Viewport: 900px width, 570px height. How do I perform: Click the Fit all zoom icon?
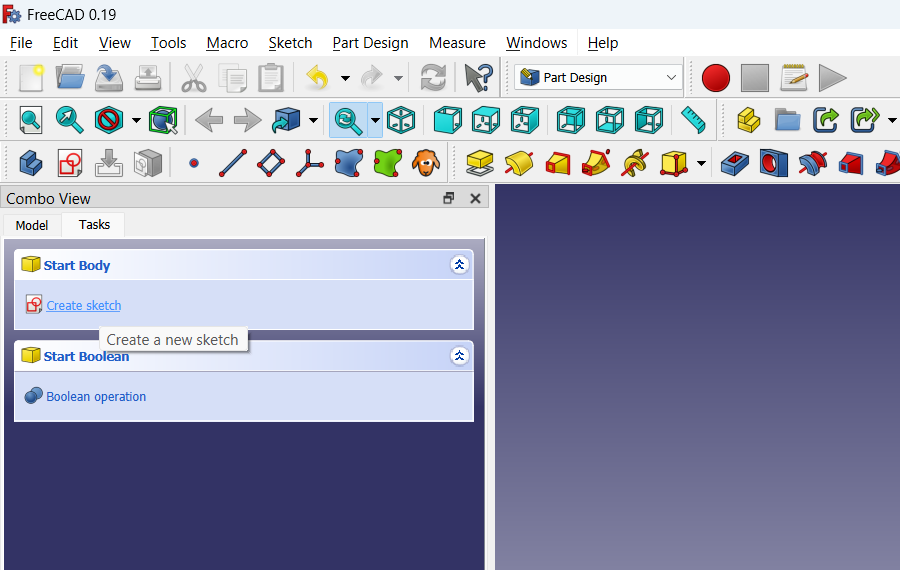pyautogui.click(x=30, y=120)
